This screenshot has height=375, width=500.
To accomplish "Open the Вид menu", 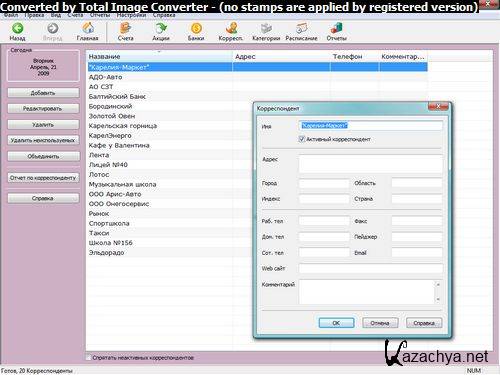I will 56,15.
